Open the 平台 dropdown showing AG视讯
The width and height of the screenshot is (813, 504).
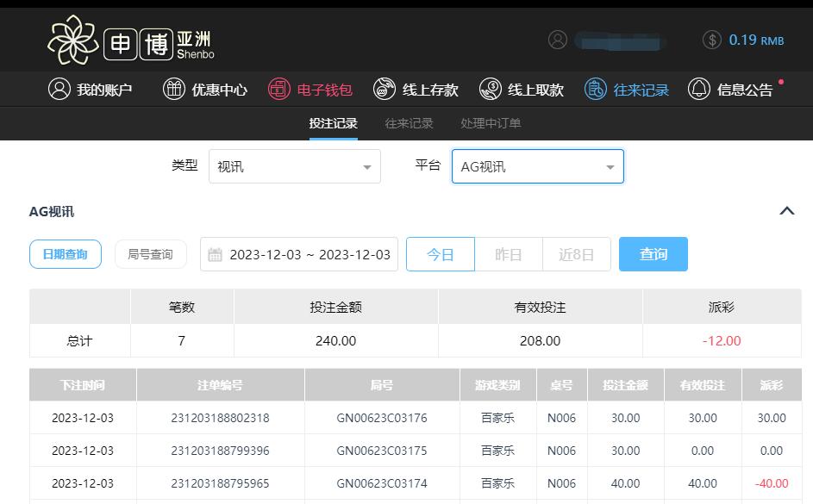(x=537, y=166)
